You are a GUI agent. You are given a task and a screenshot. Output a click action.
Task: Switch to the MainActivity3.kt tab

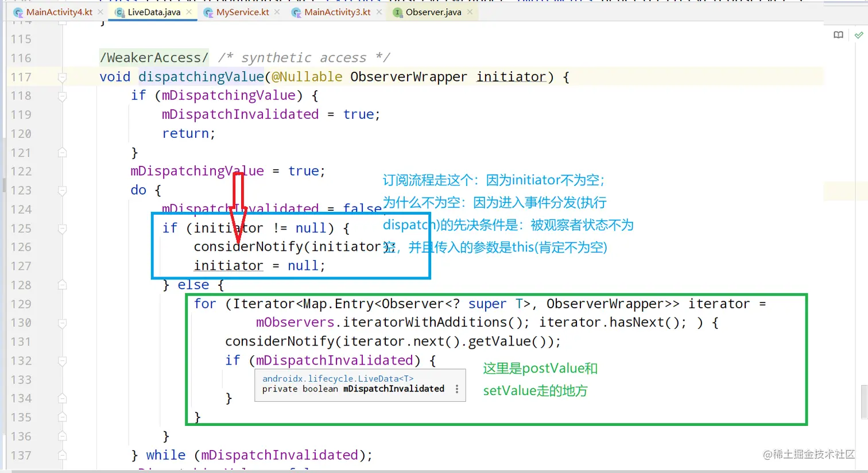[x=338, y=12]
